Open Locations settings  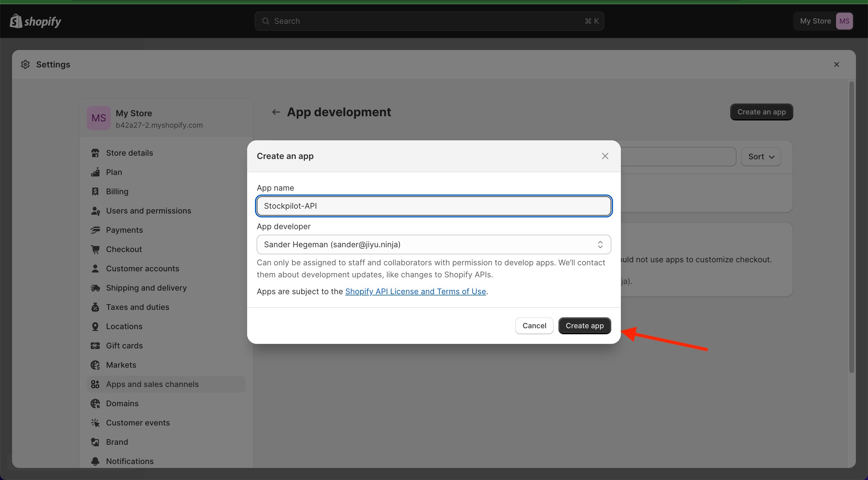[x=166, y=326]
